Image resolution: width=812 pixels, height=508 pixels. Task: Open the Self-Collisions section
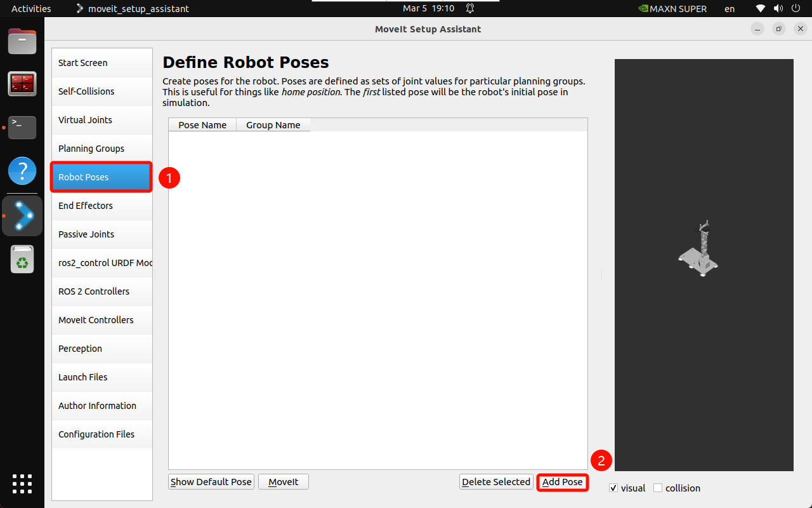[102, 91]
